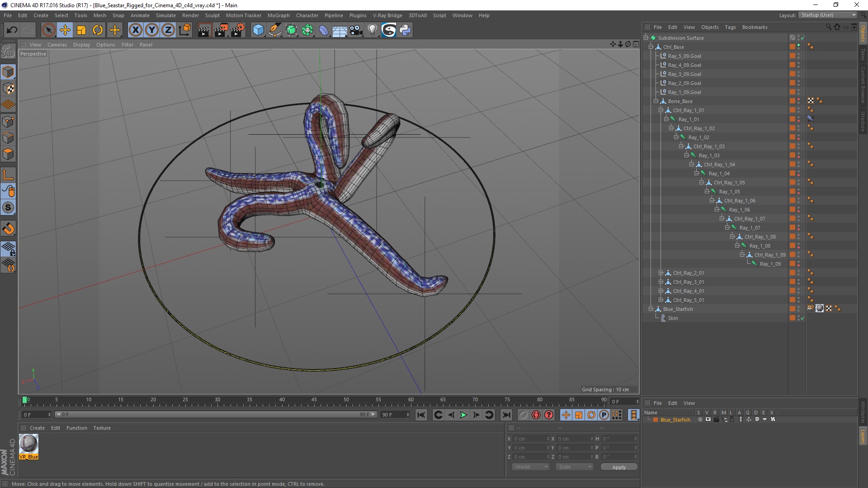Add an Array modeling object
The height and width of the screenshot is (488, 868).
click(308, 30)
